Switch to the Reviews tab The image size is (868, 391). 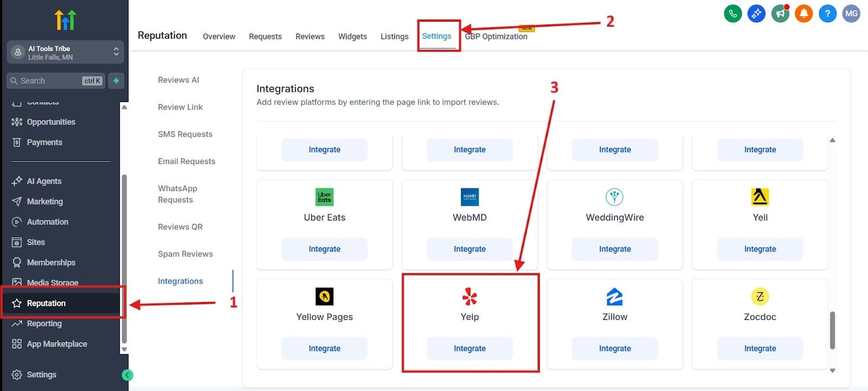click(x=310, y=36)
